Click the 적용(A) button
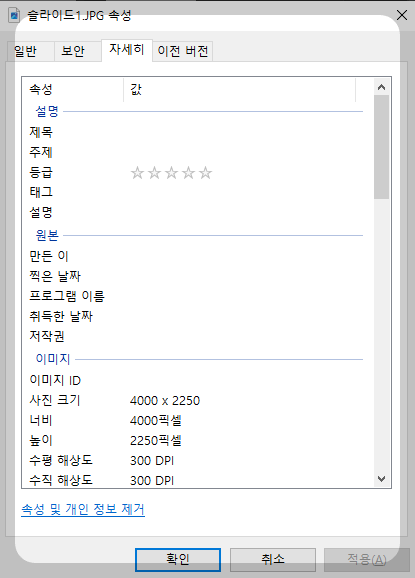 tap(367, 560)
